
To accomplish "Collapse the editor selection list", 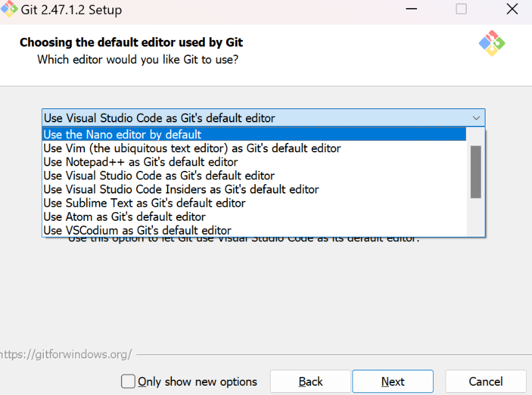I will [x=476, y=117].
